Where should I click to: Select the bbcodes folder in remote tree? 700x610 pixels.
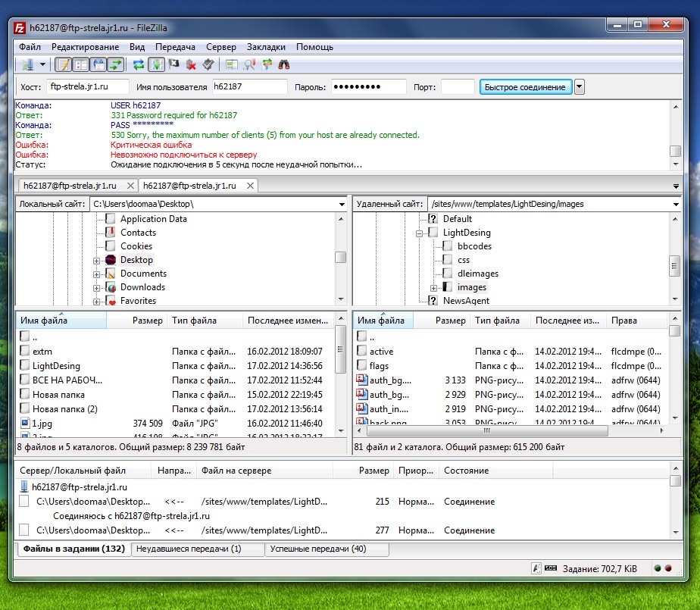474,246
